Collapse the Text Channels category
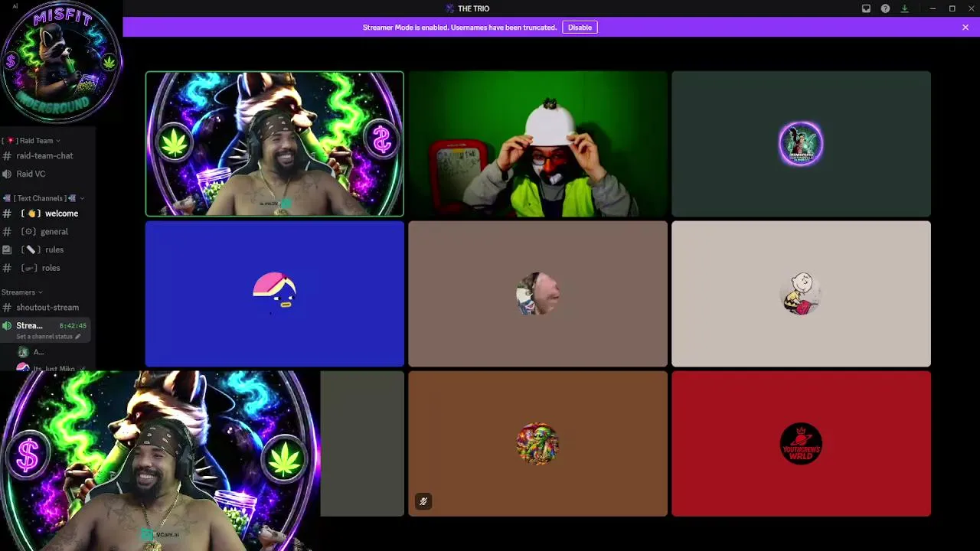This screenshot has height=551, width=980. (x=43, y=198)
